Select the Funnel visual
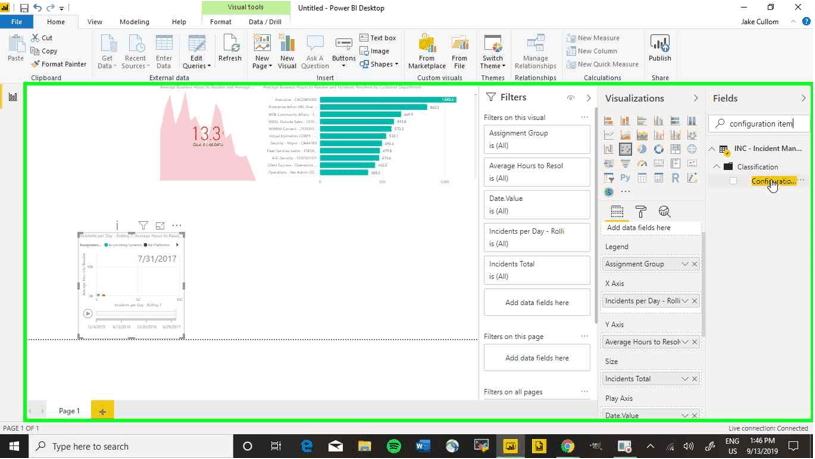815x459 pixels. click(x=625, y=164)
